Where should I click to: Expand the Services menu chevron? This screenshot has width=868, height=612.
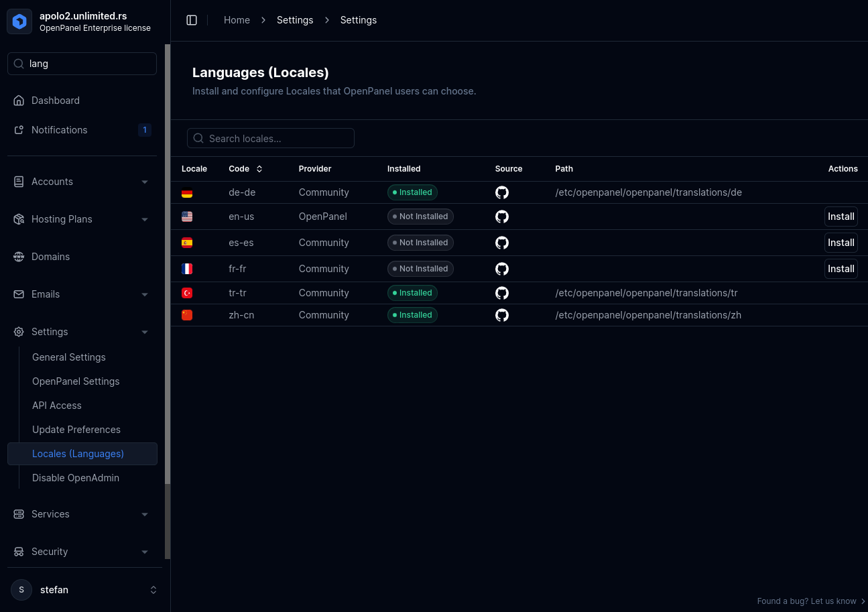(145, 514)
